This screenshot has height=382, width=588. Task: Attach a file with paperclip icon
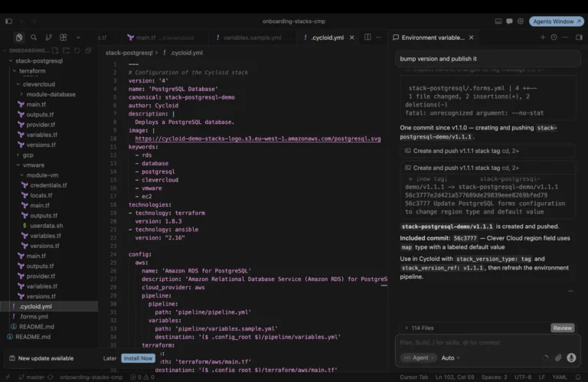(558, 358)
